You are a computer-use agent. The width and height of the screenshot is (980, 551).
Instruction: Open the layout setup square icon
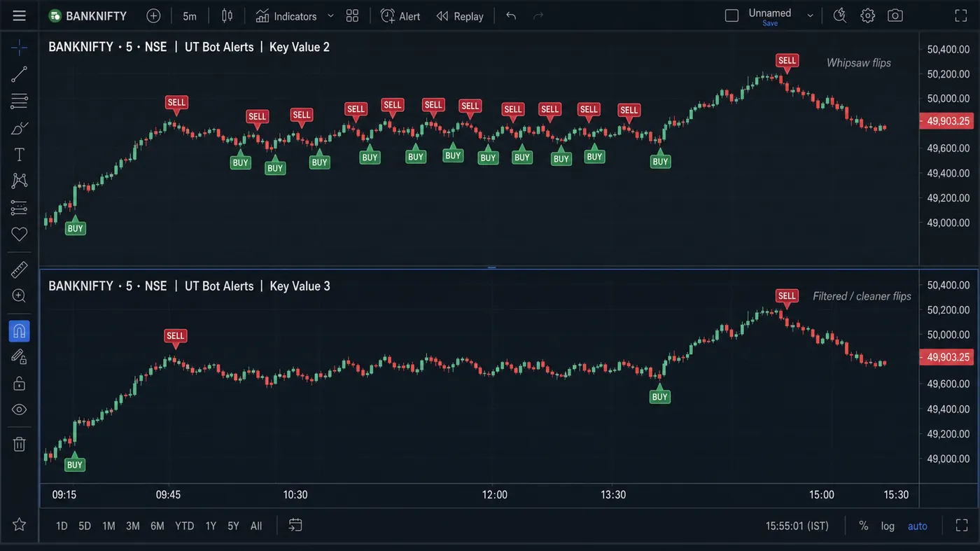[x=731, y=15]
